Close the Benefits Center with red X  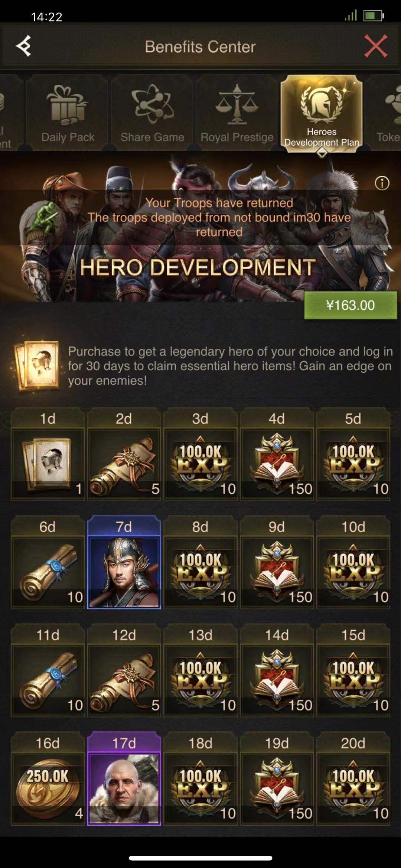point(376,46)
